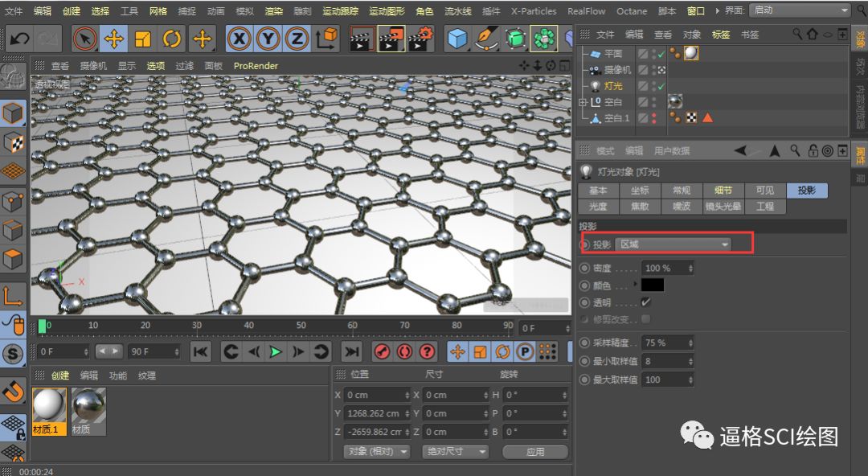The image size is (868, 476).
Task: Toggle the 透明 checkbox
Action: click(645, 302)
